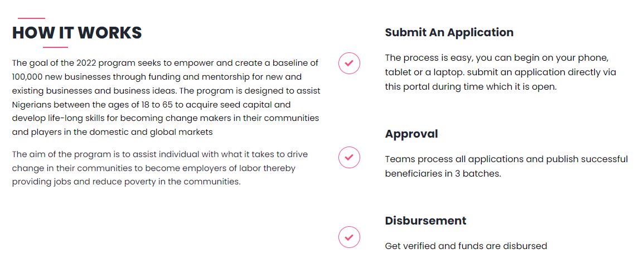Select the Submit An Application heading

pos(449,32)
